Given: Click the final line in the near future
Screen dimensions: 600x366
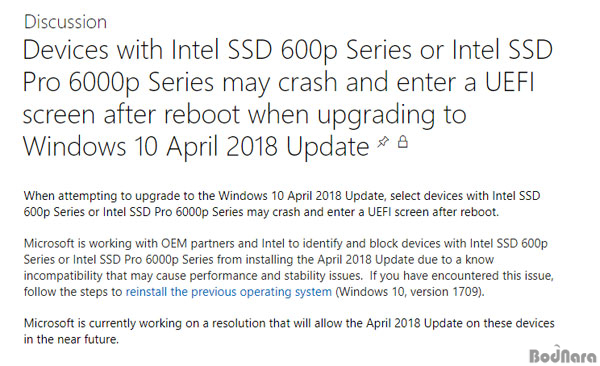Looking at the screenshot, I should point(71,339).
